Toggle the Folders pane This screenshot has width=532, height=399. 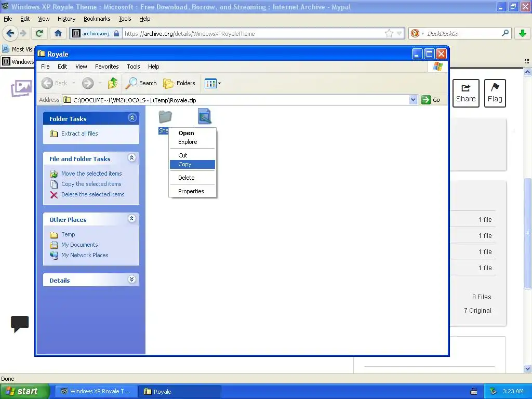pos(179,83)
